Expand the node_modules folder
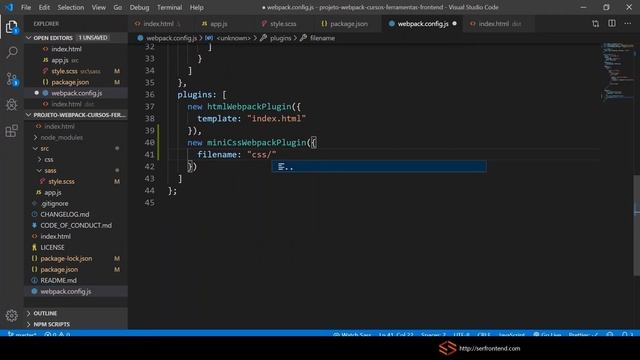The image size is (640, 360). tap(61, 138)
